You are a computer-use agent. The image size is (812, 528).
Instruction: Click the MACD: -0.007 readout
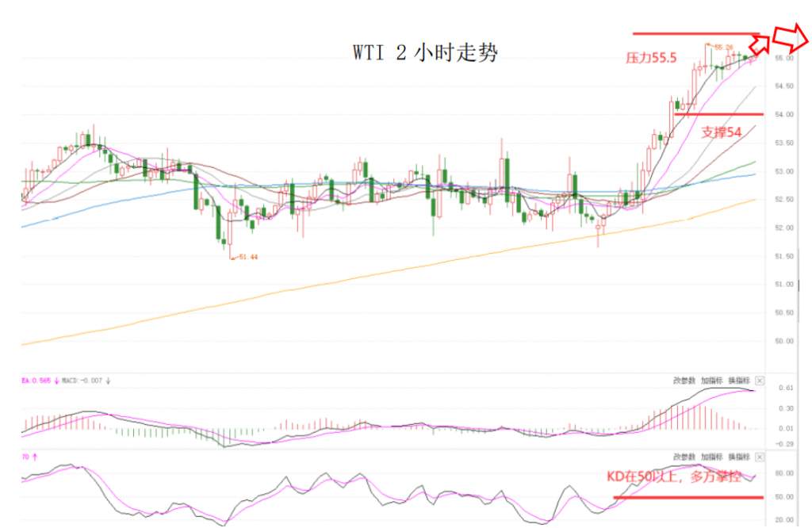click(82, 381)
